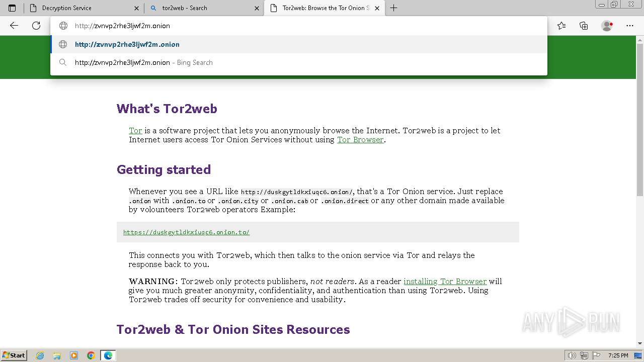Screen dimensions: 644x362
Task: Click Tor2web & Tor Onion Sites Resources heading
Action: tap(233, 329)
